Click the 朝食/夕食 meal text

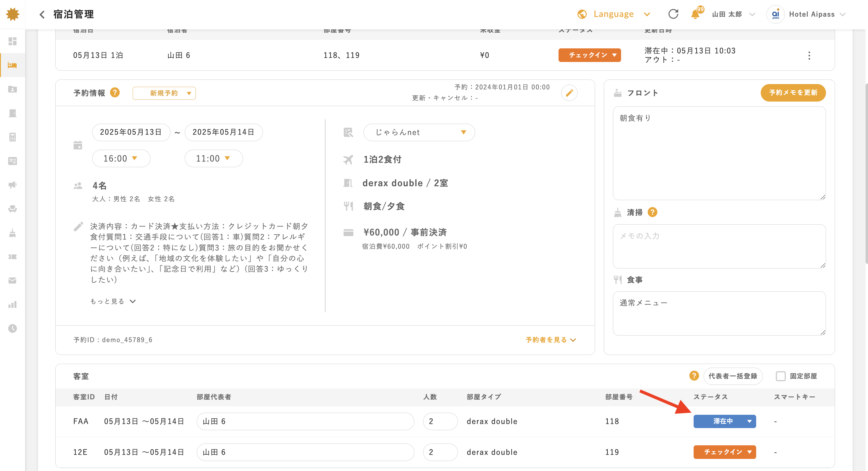(x=384, y=206)
